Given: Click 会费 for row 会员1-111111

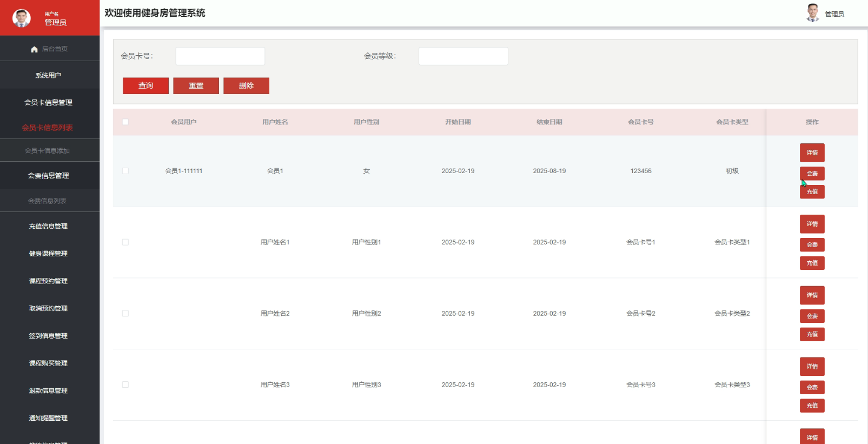Looking at the screenshot, I should [x=812, y=174].
